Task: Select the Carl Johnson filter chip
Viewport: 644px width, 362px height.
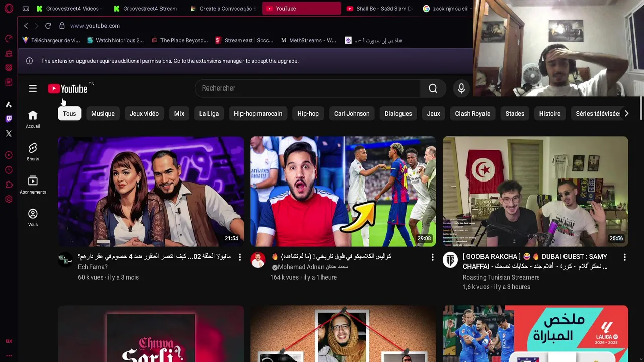Action: (x=352, y=114)
